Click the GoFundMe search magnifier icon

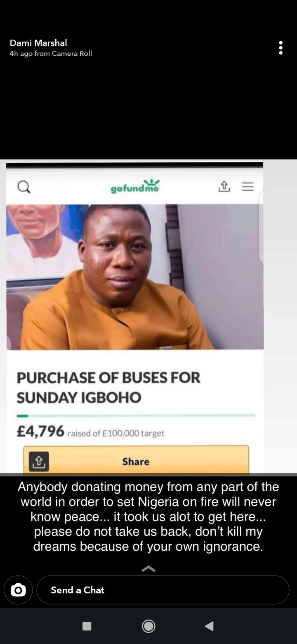tap(24, 187)
